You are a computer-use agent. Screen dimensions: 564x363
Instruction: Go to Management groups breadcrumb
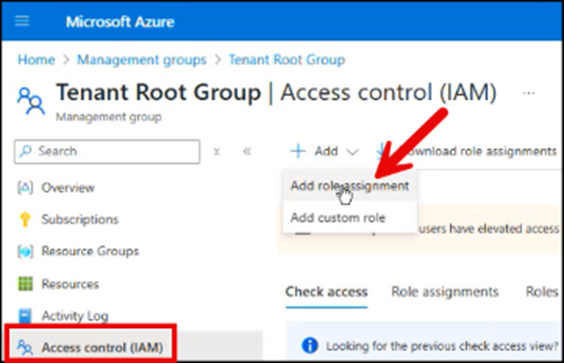[142, 60]
